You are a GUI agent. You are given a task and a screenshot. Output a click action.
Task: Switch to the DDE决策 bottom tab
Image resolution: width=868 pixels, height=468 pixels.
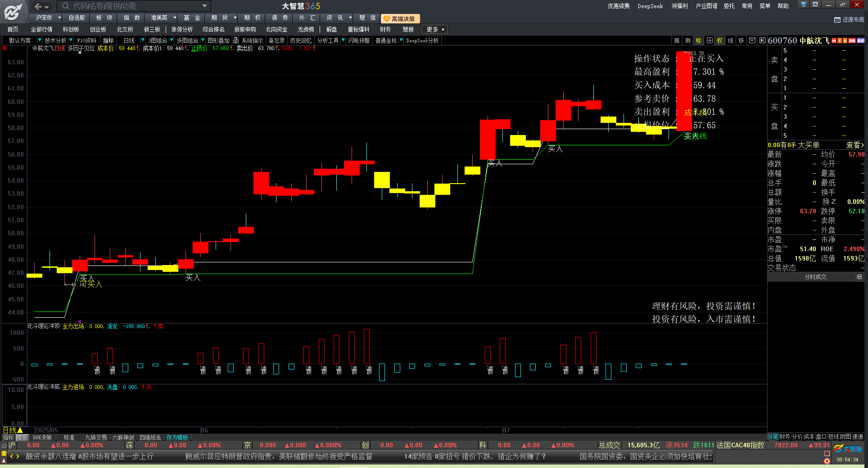[42, 437]
